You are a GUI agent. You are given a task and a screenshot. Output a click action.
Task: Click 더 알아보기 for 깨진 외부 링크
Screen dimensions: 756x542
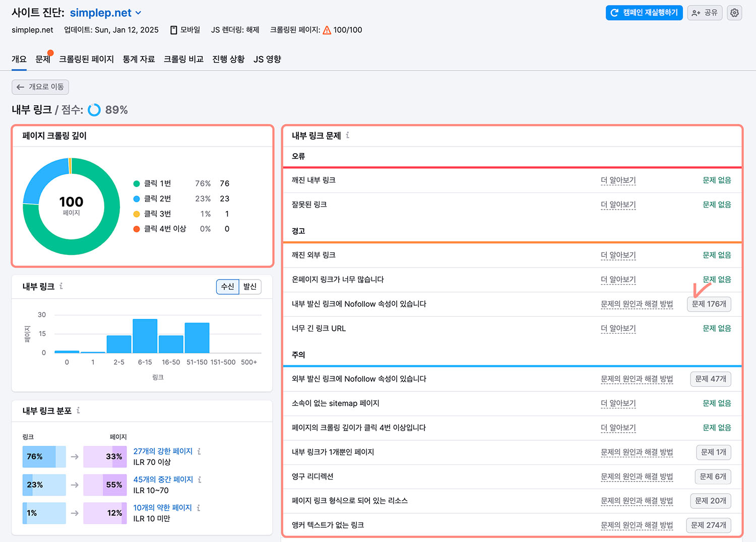[x=618, y=255]
